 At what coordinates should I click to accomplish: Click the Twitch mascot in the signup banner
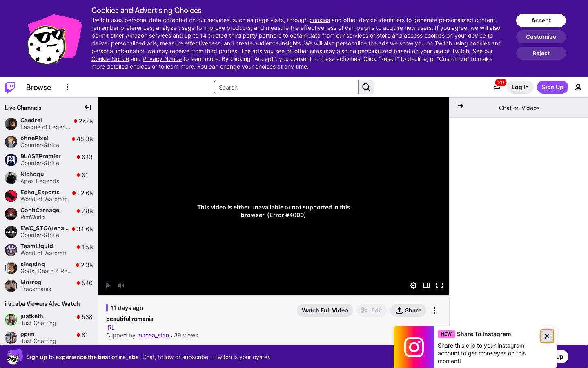click(14, 357)
